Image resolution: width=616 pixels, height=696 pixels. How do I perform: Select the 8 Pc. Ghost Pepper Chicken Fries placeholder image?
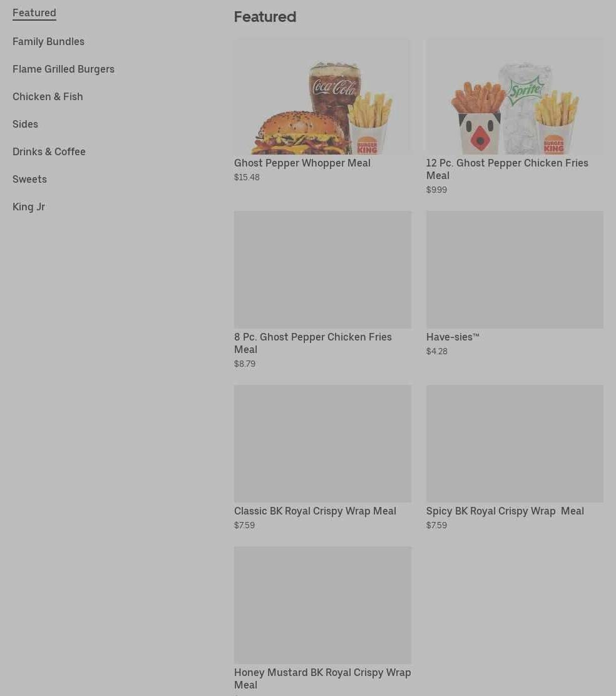point(322,270)
